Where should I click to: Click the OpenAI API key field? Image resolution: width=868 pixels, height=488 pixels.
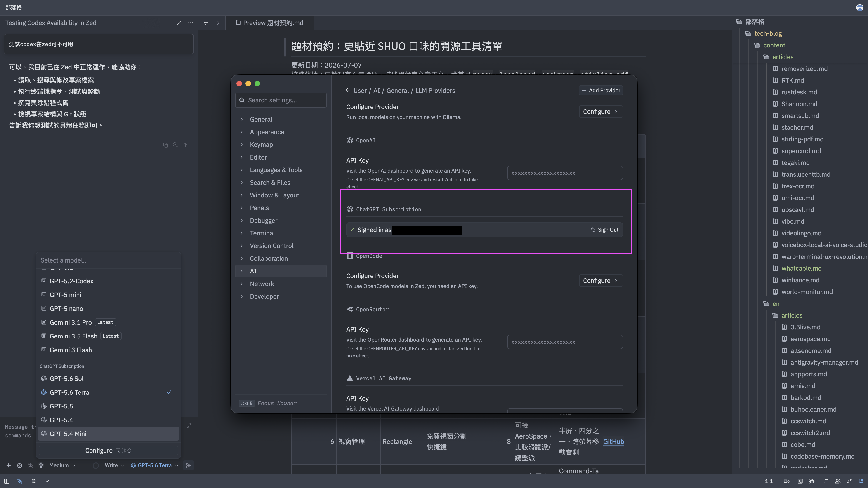point(565,173)
